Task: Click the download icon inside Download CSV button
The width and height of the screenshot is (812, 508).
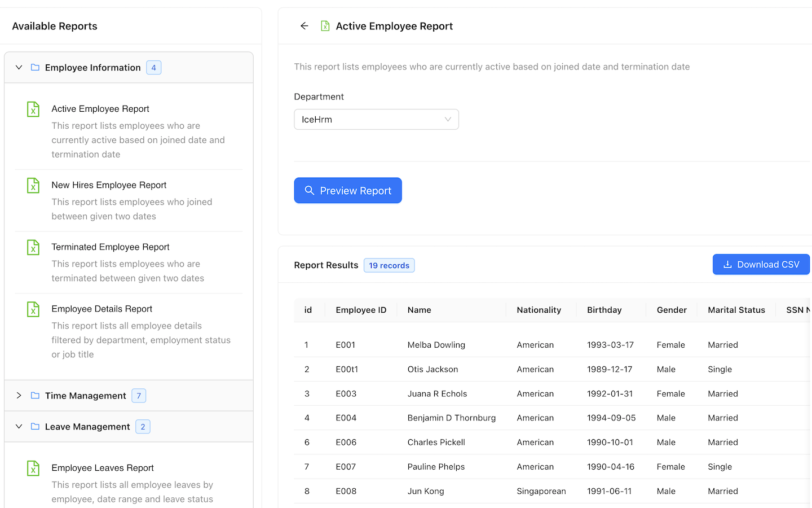Action: pyautogui.click(x=727, y=264)
